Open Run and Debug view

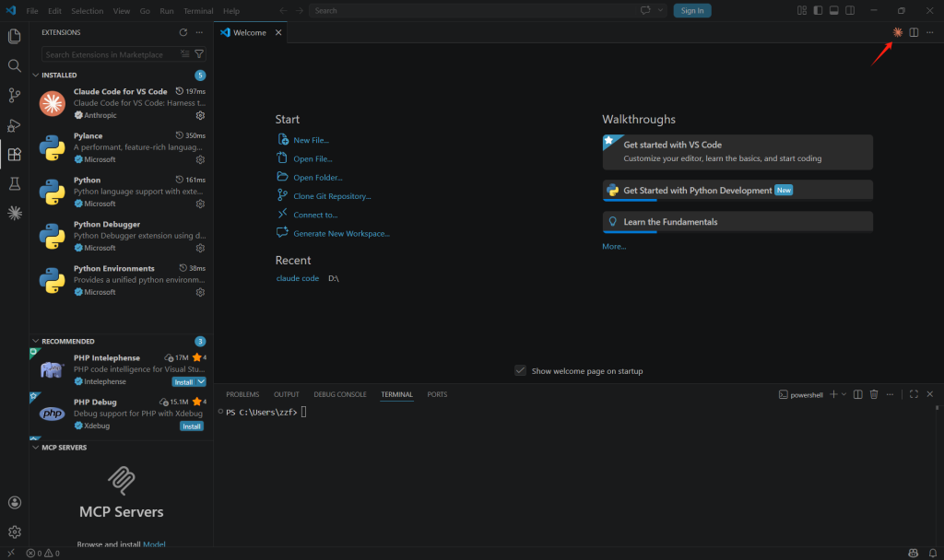point(14,125)
